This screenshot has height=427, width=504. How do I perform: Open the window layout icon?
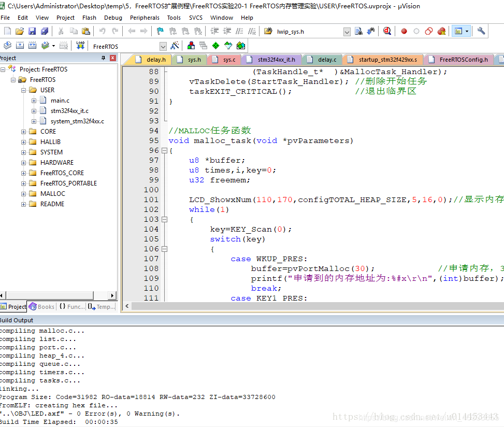(x=458, y=31)
